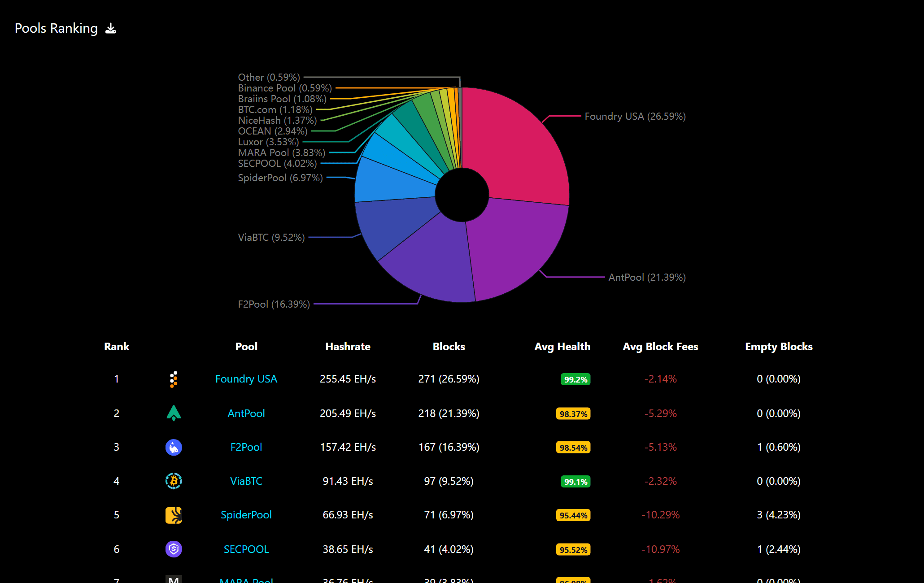Screen dimensions: 924x583
Task: Click the Binance Pool (0.59%) chart label
Action: point(285,88)
